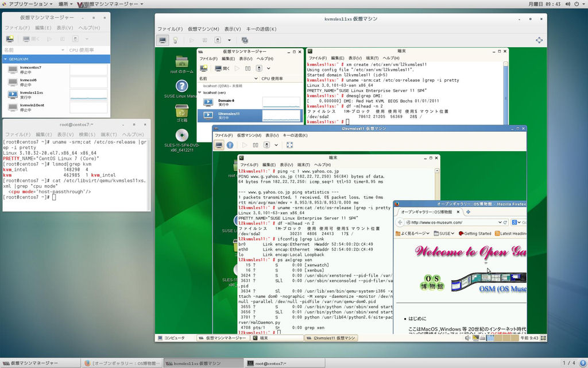588x368 pixels.
Task: Open the snapshots manager icon in kvmsles11xs toolbar
Action: [245, 40]
